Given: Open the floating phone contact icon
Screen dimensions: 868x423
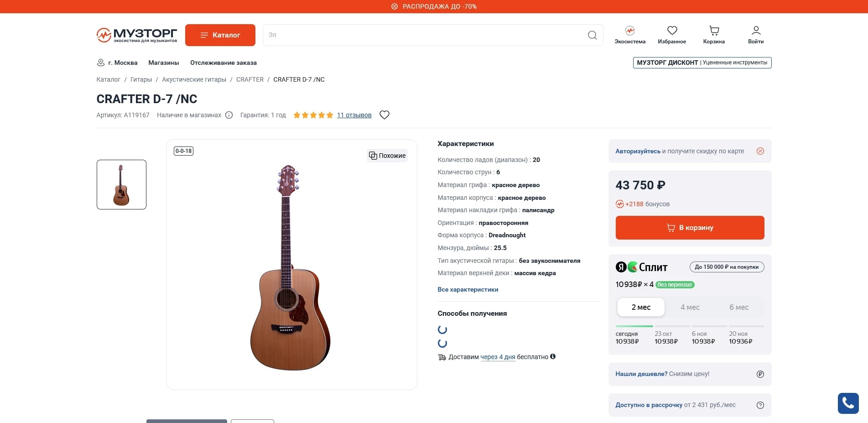Looking at the screenshot, I should click(x=847, y=403).
